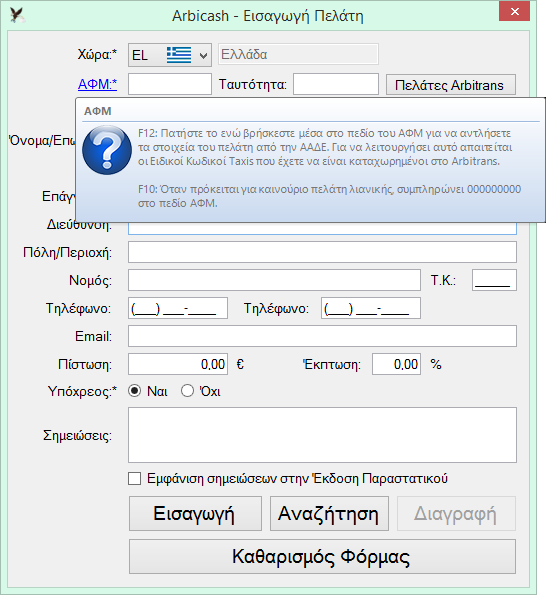Focus the ΑΦΜ input field
The width and height of the screenshot is (546, 595).
click(x=170, y=84)
